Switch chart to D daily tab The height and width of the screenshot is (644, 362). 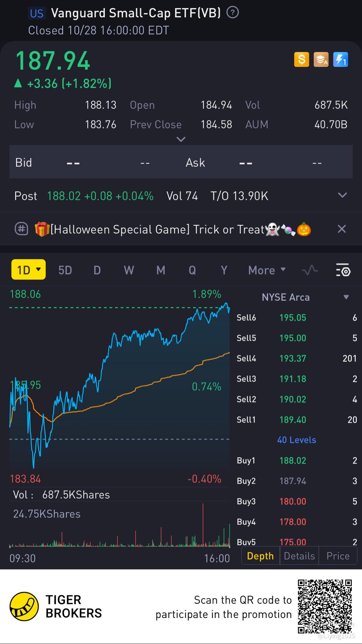pyautogui.click(x=97, y=270)
